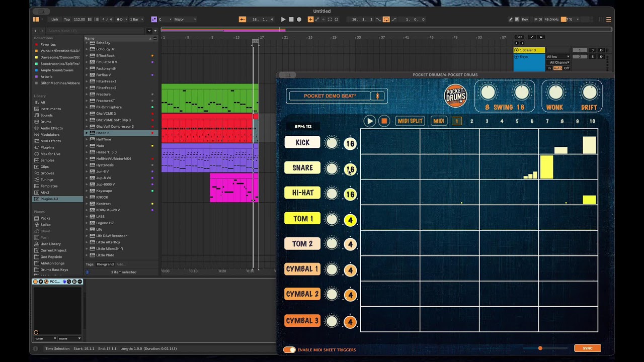
Task: Select Pocket Drums pattern tab 5
Action: [x=517, y=121]
